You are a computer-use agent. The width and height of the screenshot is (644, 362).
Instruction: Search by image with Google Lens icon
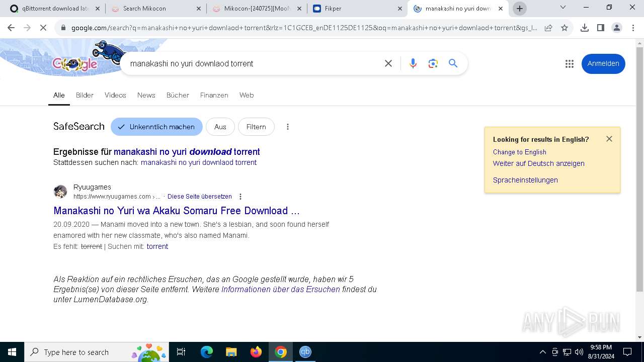433,63
